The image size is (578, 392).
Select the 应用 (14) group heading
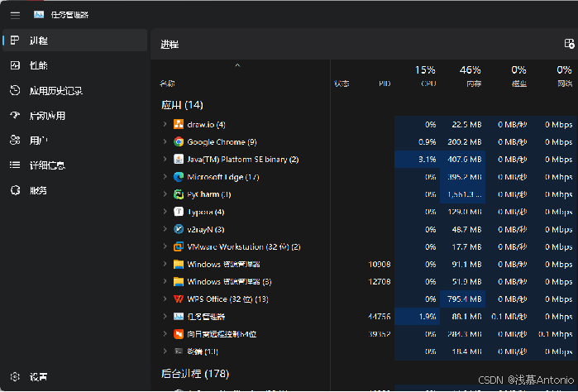click(182, 105)
